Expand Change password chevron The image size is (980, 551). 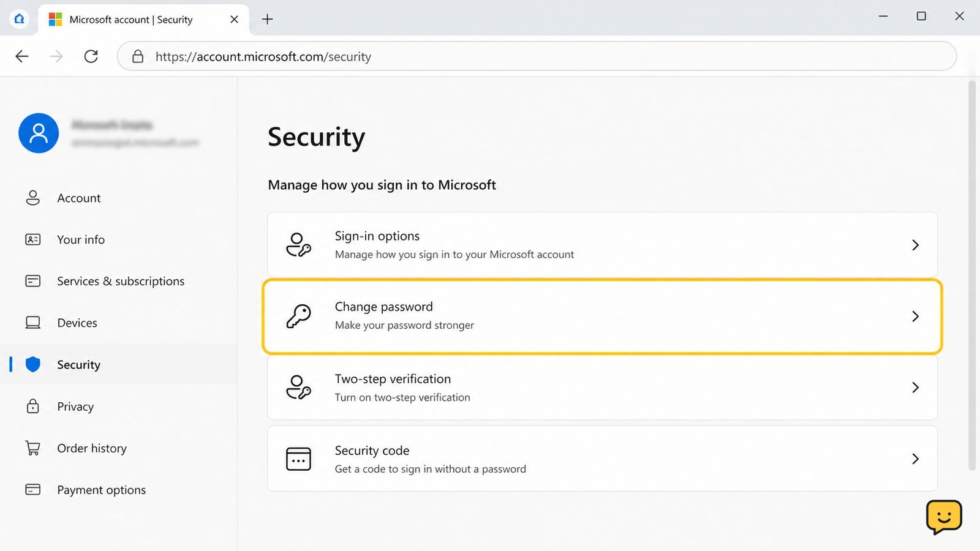click(915, 316)
